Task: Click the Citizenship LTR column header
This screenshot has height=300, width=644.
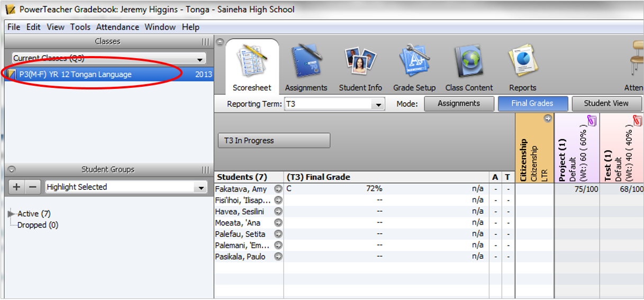Action: 534,148
